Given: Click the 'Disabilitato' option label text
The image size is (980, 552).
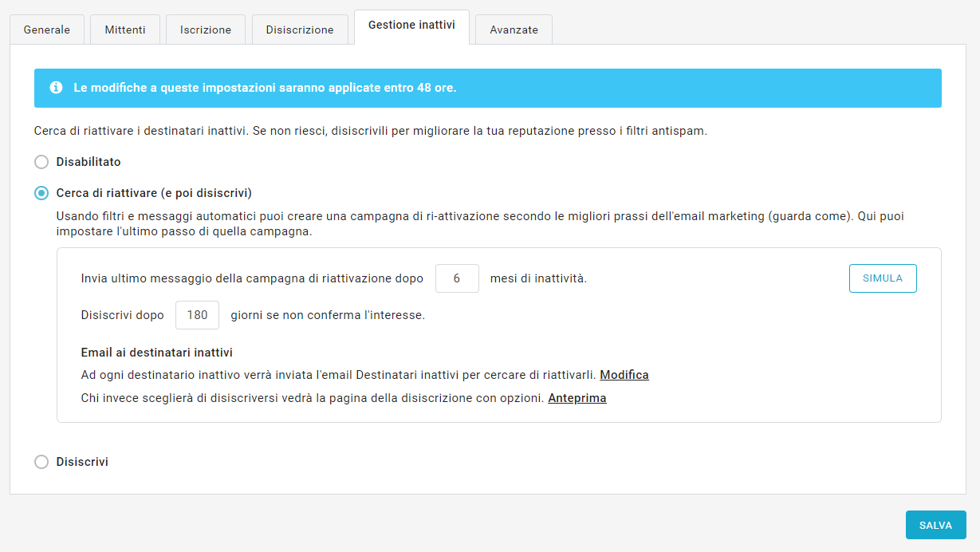Looking at the screenshot, I should coord(89,162).
